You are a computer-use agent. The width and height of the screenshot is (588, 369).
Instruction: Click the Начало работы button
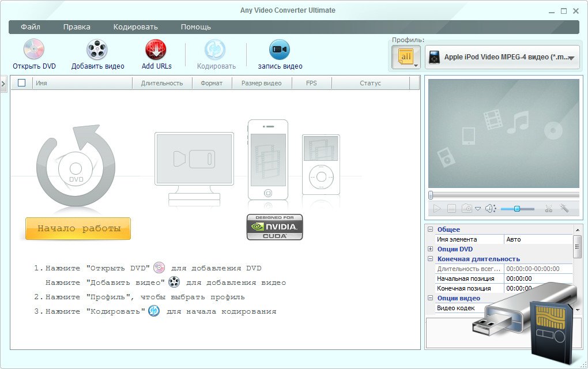[78, 228]
